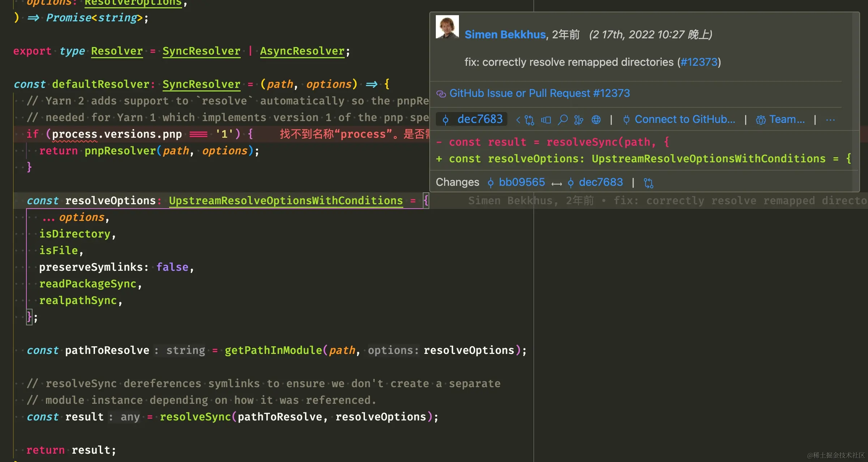Image resolution: width=868 pixels, height=462 pixels.
Task: Click UpstreamResolveOptionsWithConditions type in the editor
Action: tap(285, 201)
